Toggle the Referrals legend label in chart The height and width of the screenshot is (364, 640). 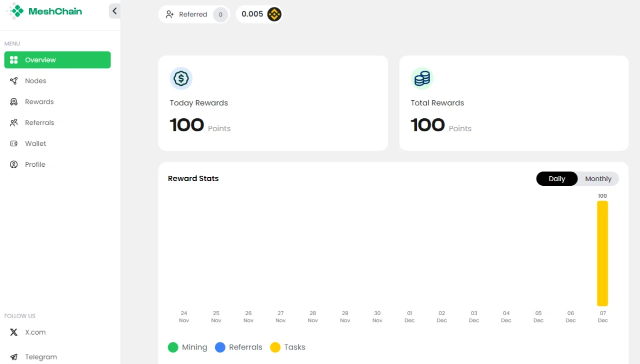click(x=245, y=348)
